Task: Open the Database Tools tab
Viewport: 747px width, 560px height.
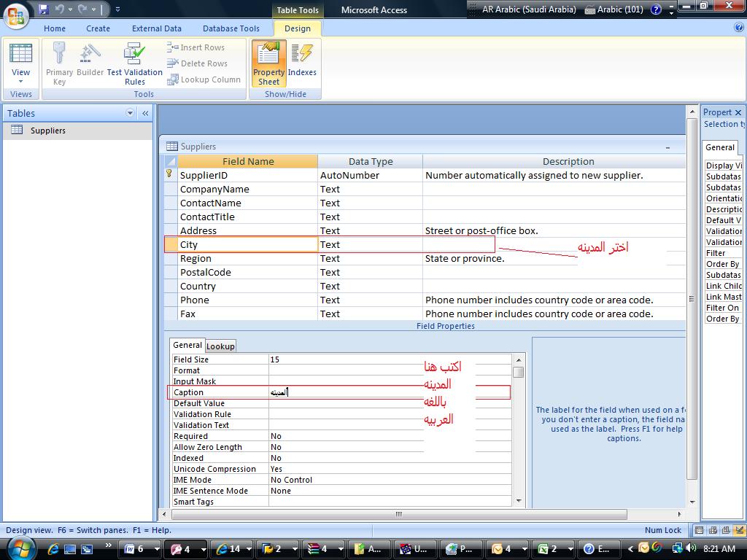Action: 231,28
